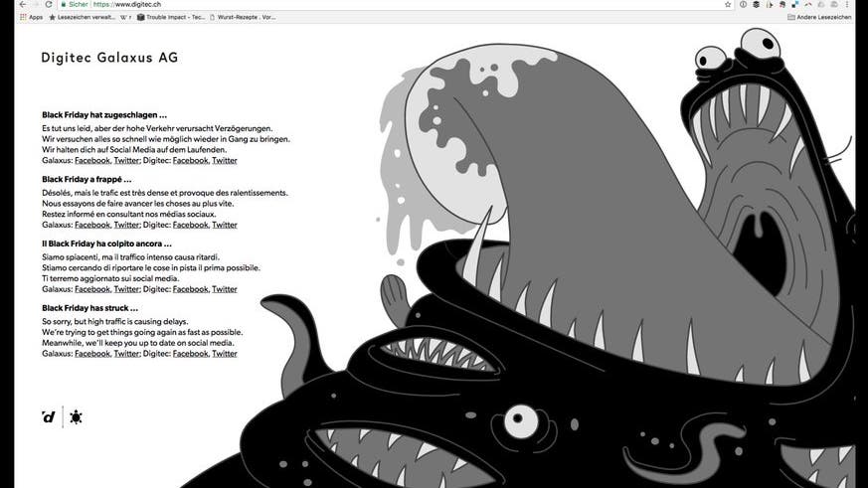This screenshot has height=488, width=868.
Task: Open Digitec Twitter link in Italian section
Action: tap(225, 289)
